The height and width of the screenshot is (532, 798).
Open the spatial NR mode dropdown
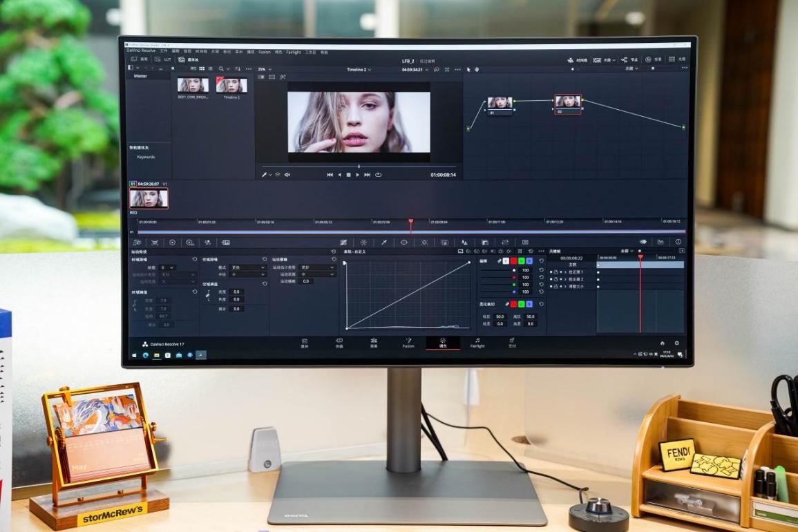248,267
